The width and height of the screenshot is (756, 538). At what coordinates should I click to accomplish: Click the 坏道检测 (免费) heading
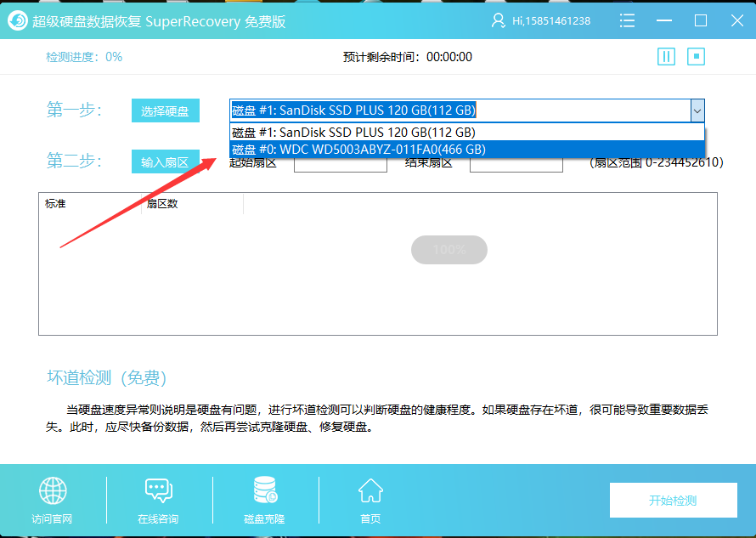point(107,378)
